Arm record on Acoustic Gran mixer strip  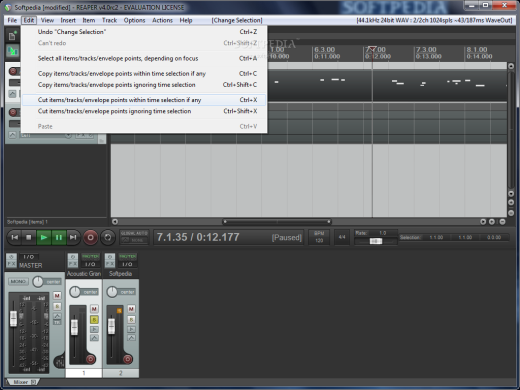(90, 359)
